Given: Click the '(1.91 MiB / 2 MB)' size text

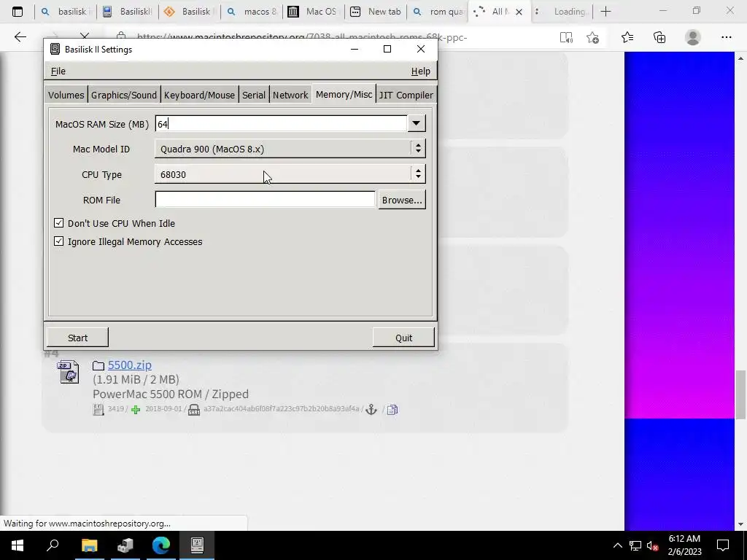Looking at the screenshot, I should point(136,379).
